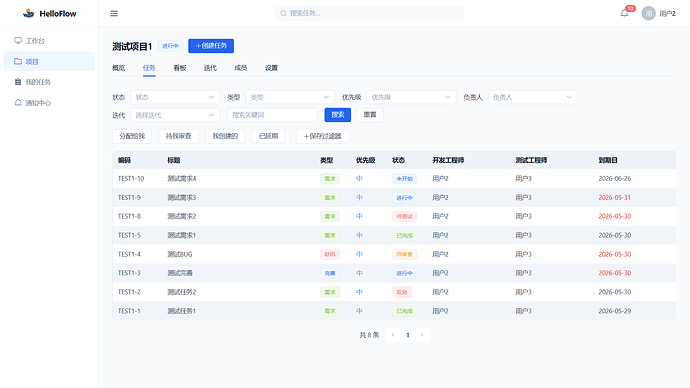The image size is (690, 388).
Task: Open the 选择迭代 dropdown
Action: coord(175,115)
